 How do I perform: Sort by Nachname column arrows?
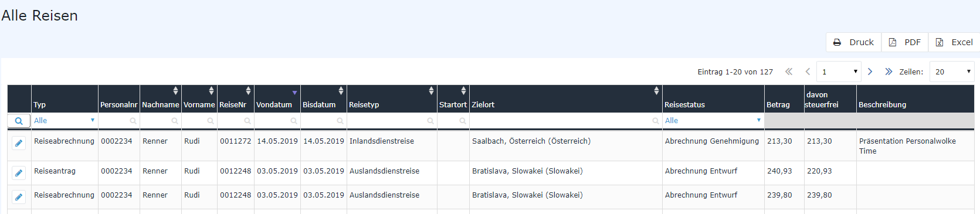tap(175, 91)
